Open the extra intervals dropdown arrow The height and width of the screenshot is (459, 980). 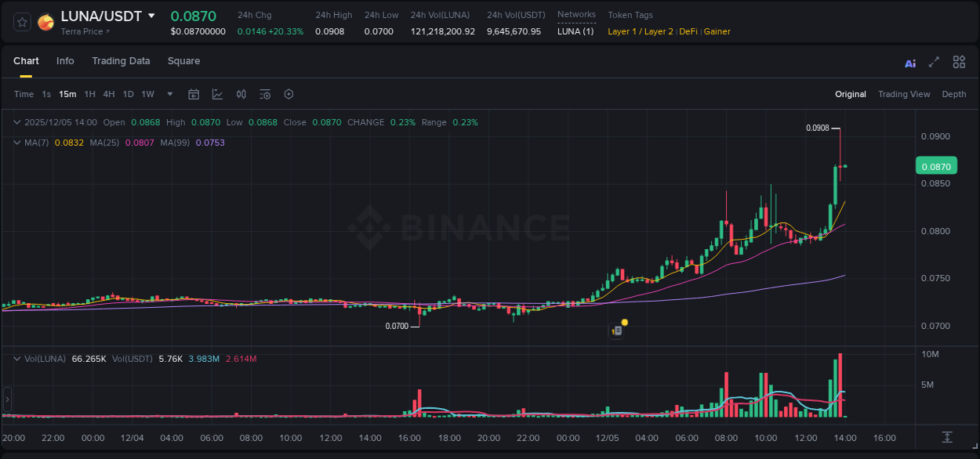(x=169, y=94)
